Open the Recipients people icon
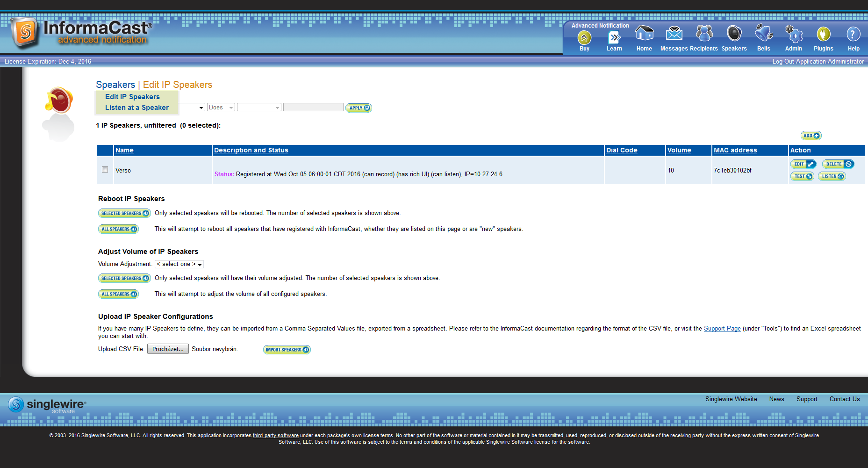Image resolution: width=868 pixels, height=468 pixels. pyautogui.click(x=704, y=34)
